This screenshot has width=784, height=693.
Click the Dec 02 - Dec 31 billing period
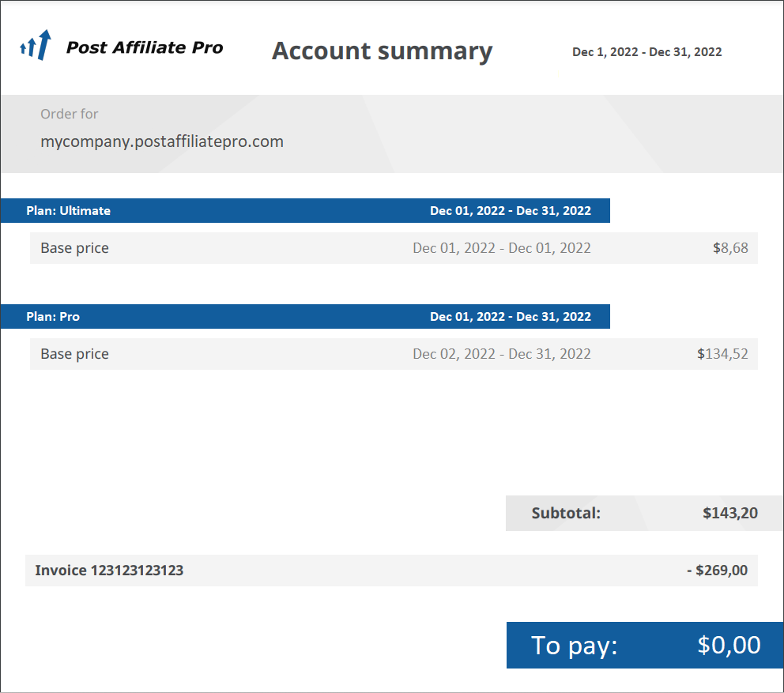point(501,354)
